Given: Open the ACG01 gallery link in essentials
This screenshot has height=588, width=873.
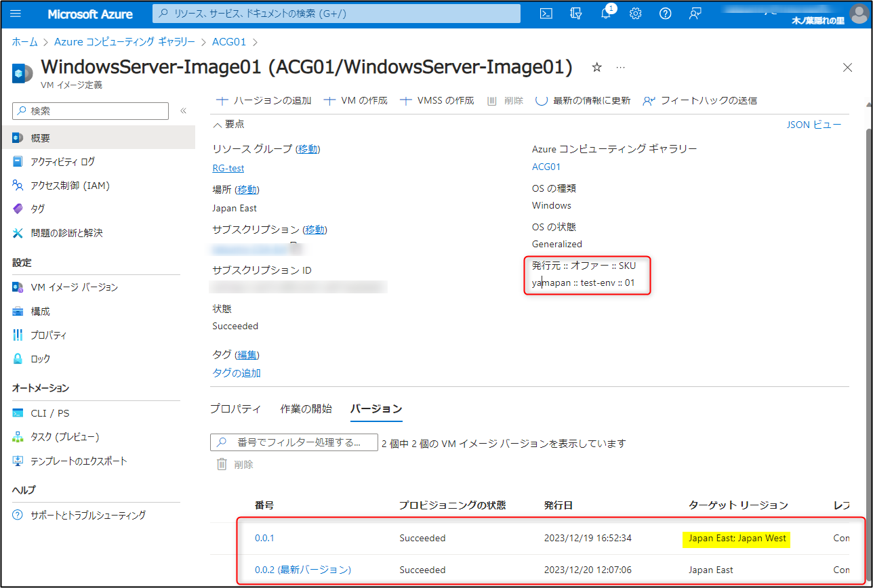Looking at the screenshot, I should click(546, 167).
